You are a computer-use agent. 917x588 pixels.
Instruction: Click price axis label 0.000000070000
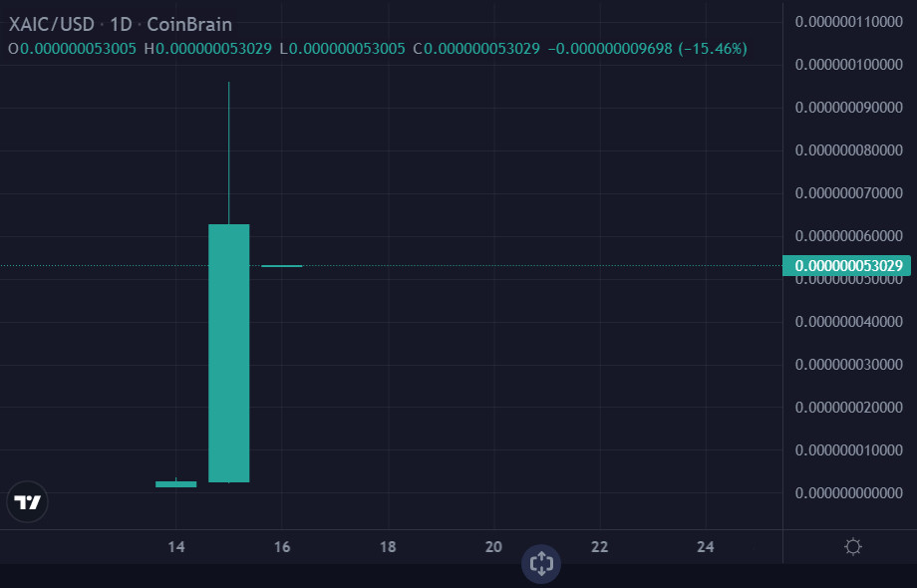tap(848, 193)
